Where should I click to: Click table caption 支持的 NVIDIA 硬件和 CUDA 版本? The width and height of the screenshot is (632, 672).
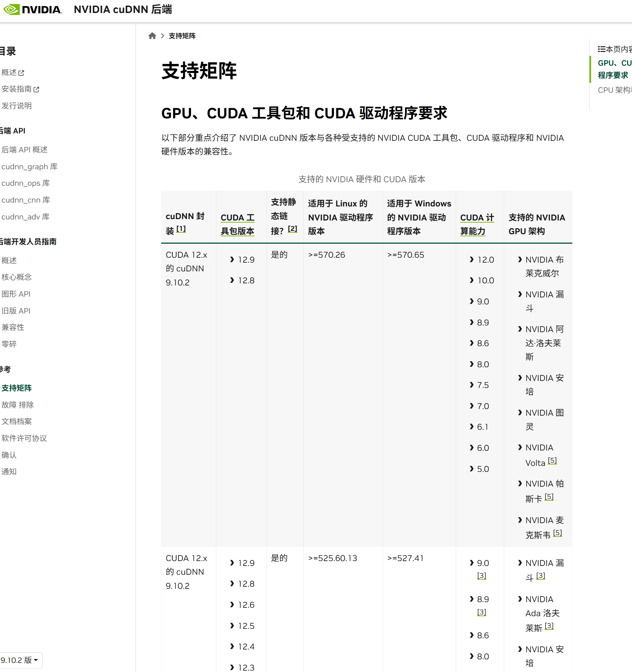(x=362, y=179)
